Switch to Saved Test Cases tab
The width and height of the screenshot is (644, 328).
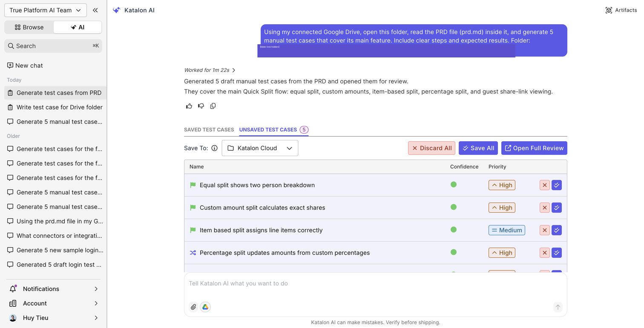[209, 130]
